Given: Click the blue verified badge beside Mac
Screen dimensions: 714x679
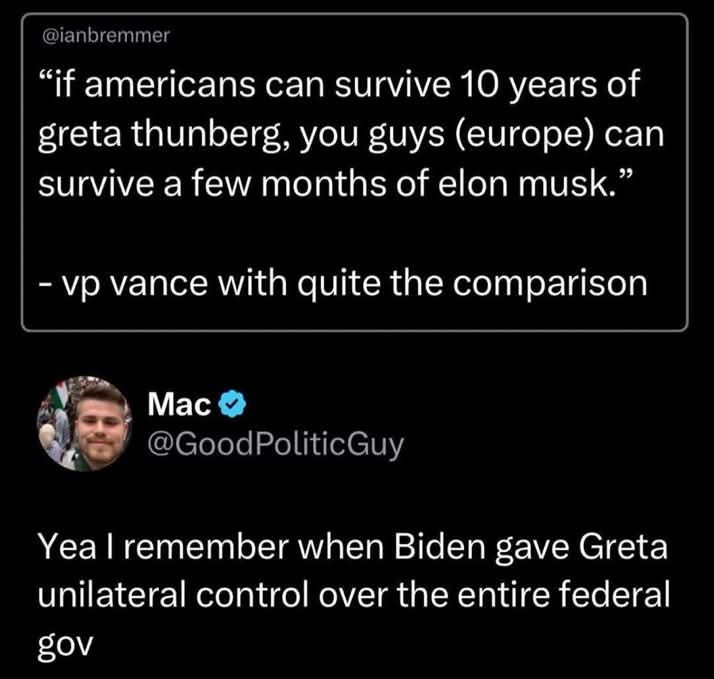Looking at the screenshot, I should click(x=233, y=404).
